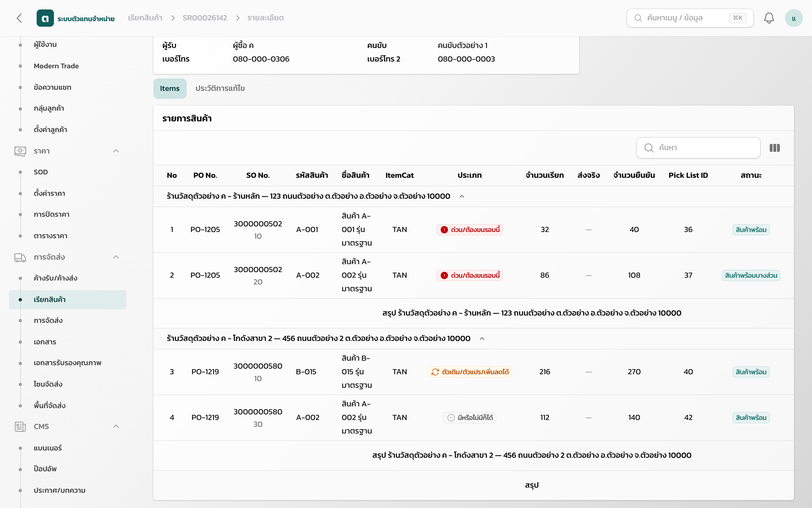Screen dimensions: 812x508
Task: Click ด่วน badge in row A-001
Action: tap(469, 230)
